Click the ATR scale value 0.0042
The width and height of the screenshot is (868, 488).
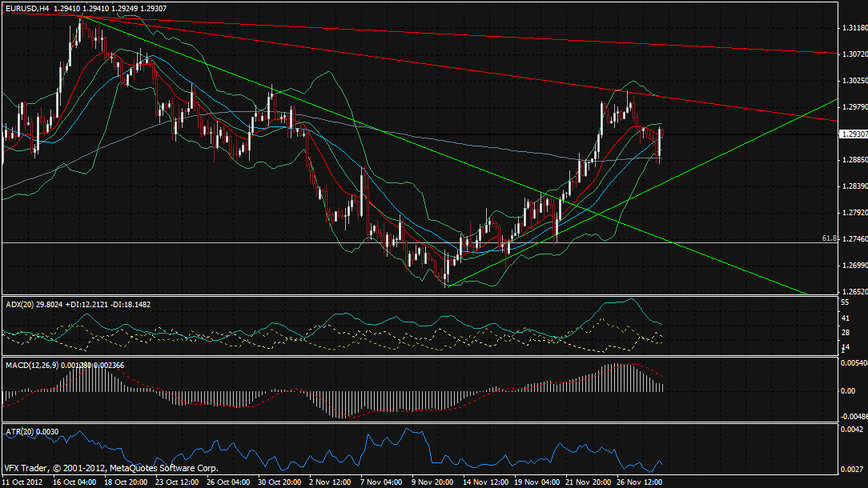[x=850, y=430]
